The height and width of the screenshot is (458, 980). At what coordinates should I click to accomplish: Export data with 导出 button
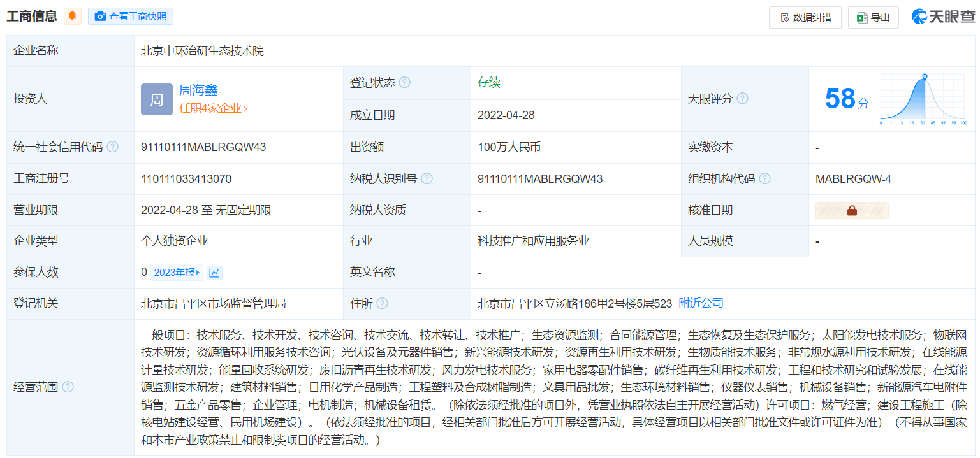tap(874, 17)
